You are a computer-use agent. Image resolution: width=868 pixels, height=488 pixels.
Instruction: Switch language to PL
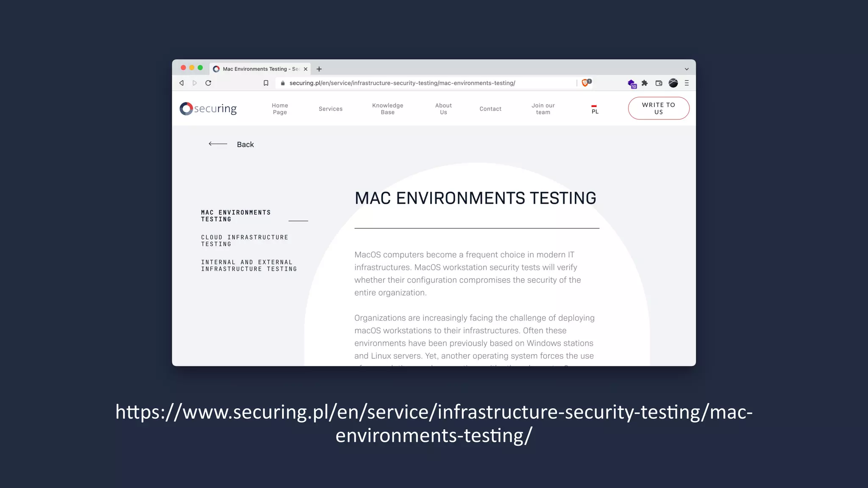pyautogui.click(x=595, y=109)
